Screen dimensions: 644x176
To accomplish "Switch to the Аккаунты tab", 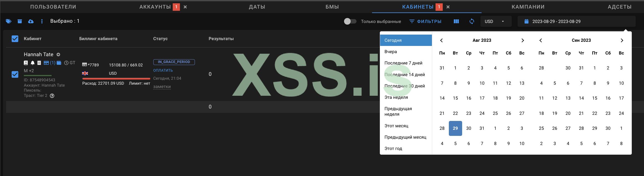I will (x=155, y=7).
